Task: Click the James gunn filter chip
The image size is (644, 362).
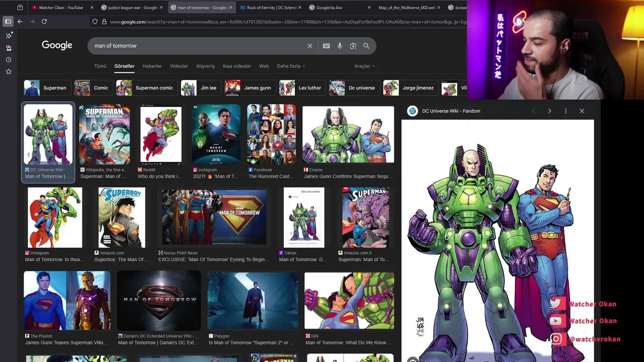Action: click(x=250, y=88)
